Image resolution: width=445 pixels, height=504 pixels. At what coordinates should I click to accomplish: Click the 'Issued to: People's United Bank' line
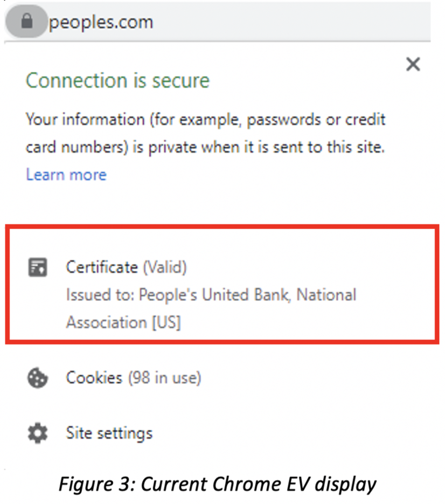(x=211, y=295)
